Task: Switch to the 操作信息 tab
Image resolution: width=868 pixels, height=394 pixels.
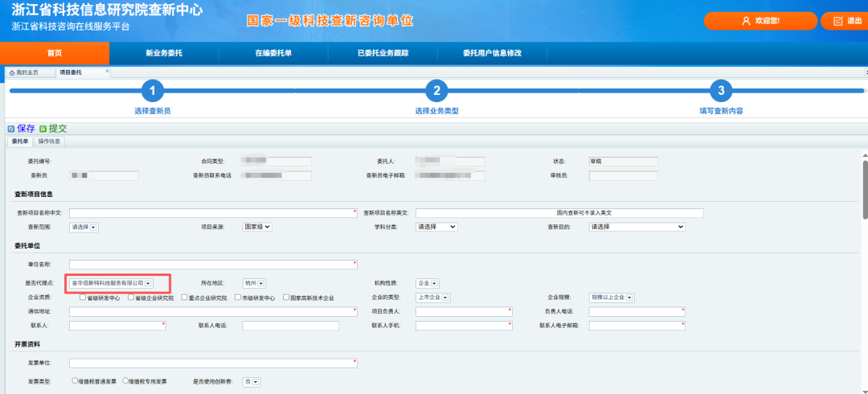Action: 50,142
